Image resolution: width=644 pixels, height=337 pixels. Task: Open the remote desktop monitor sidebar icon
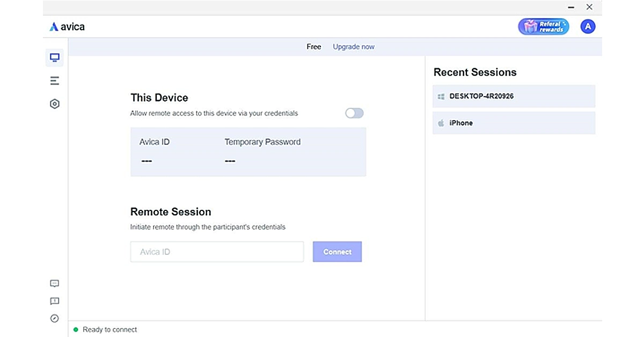click(54, 57)
